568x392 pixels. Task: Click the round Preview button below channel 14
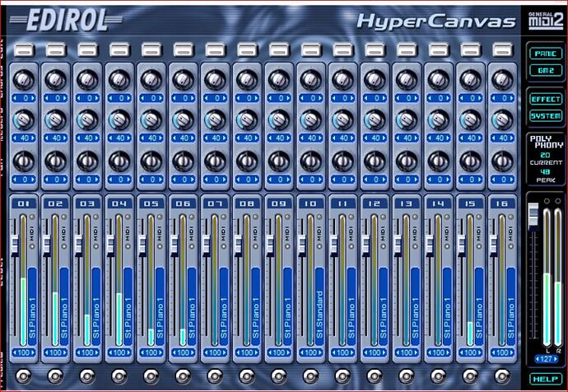(438, 376)
